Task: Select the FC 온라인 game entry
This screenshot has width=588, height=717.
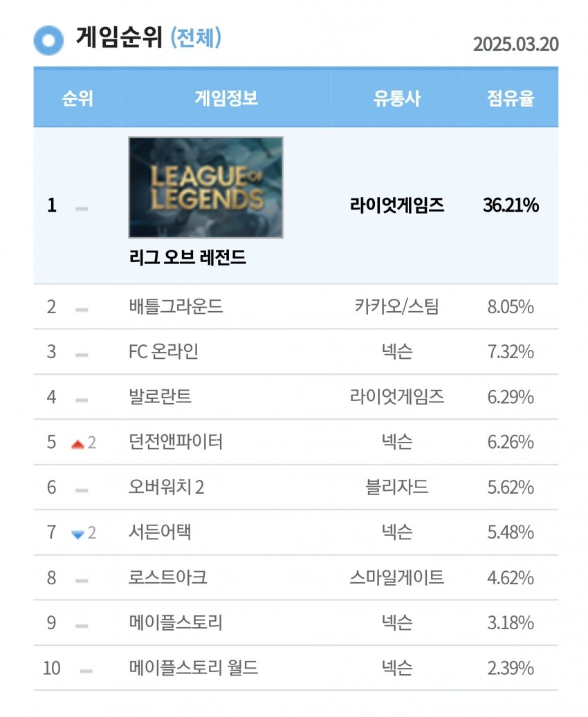Action: coord(163,352)
